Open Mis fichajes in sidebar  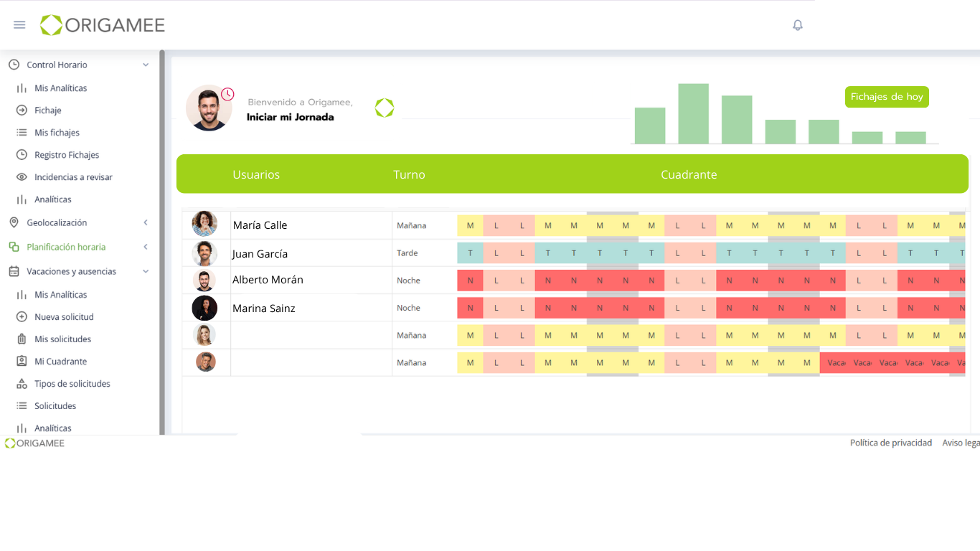pos(57,133)
